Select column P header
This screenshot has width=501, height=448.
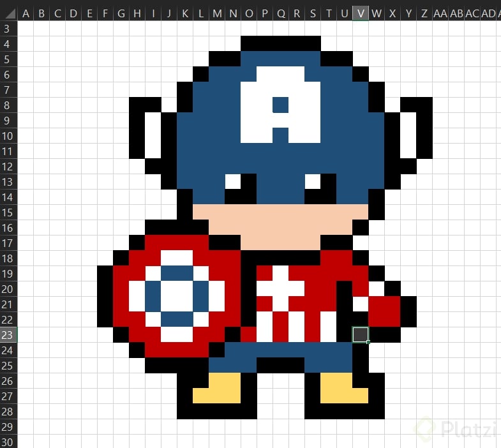coord(265,14)
